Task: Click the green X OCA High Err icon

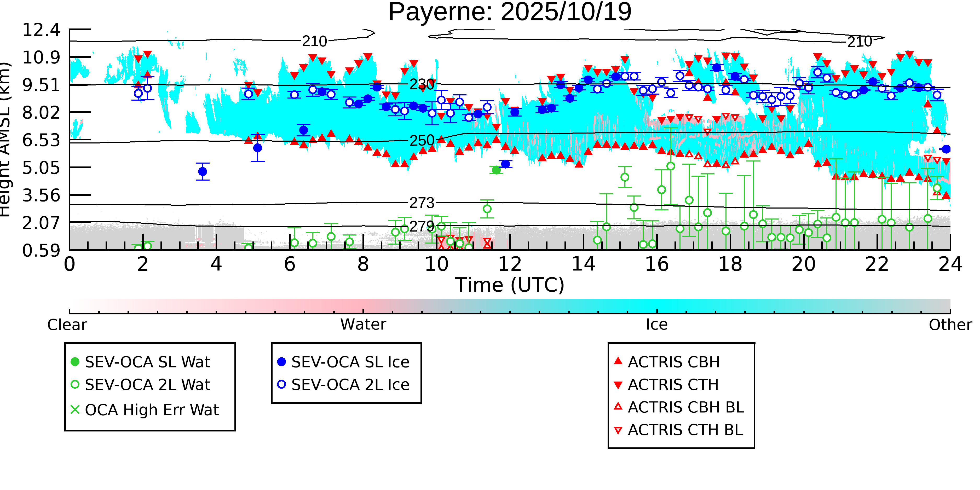Action: pos(75,410)
